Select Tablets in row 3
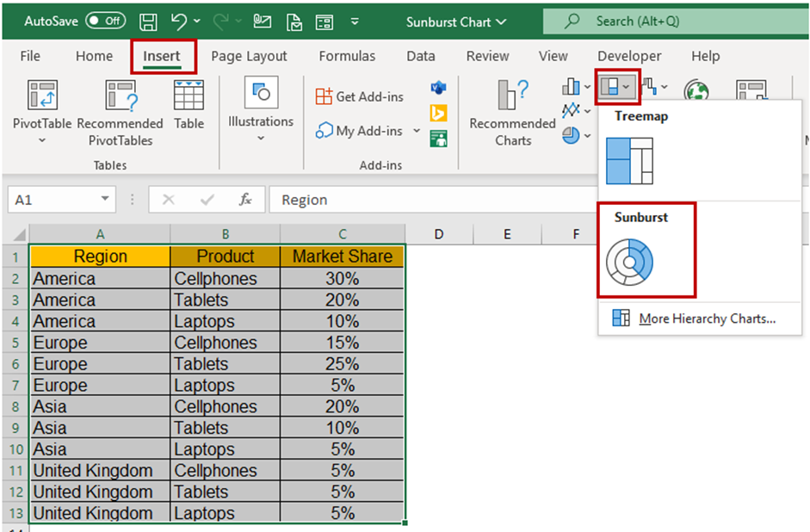Viewport: 810px width, 532px height. pyautogui.click(x=226, y=300)
